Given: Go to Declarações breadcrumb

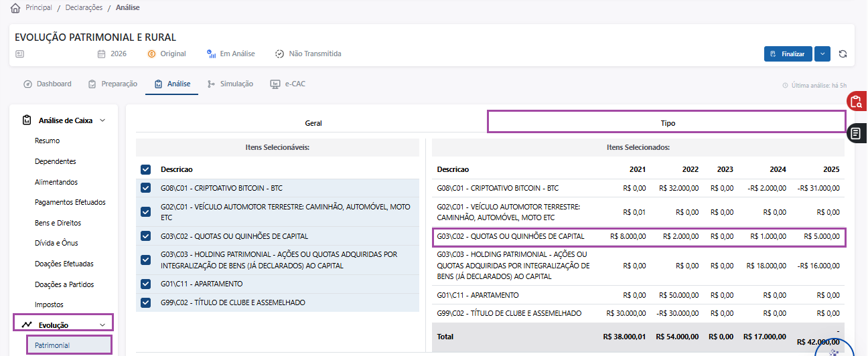Looking at the screenshot, I should (84, 8).
